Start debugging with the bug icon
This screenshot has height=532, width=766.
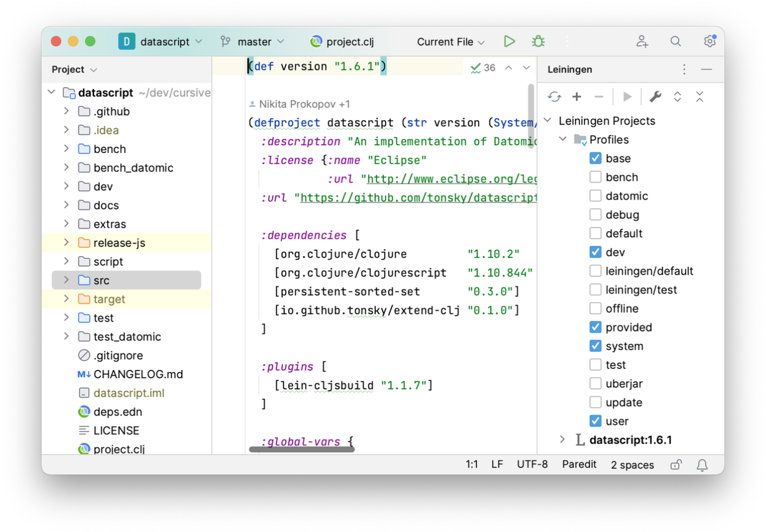point(538,42)
